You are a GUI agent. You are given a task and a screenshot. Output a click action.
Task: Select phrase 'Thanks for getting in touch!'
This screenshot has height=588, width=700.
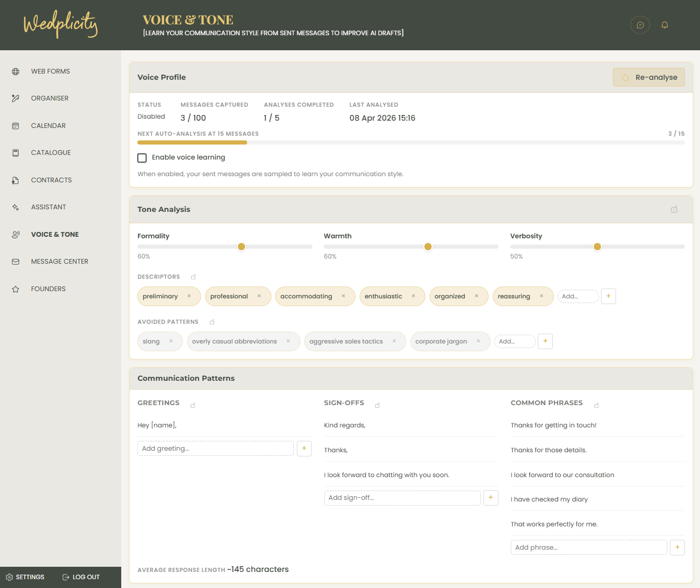[x=553, y=425]
